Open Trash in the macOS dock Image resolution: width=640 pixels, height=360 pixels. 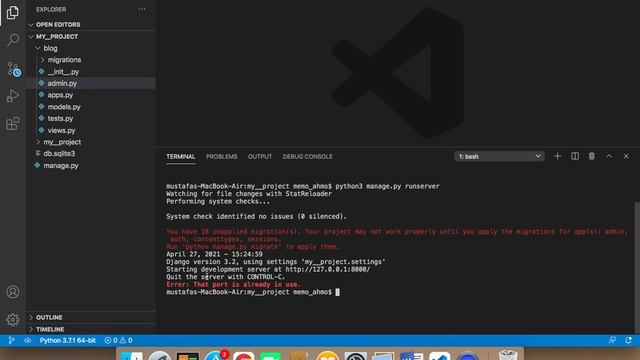pyautogui.click(x=508, y=354)
